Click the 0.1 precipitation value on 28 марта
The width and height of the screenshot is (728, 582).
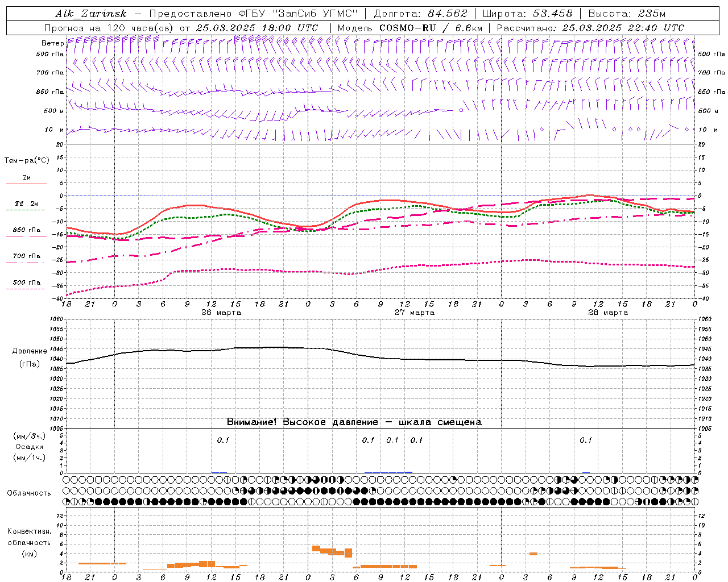coord(585,440)
